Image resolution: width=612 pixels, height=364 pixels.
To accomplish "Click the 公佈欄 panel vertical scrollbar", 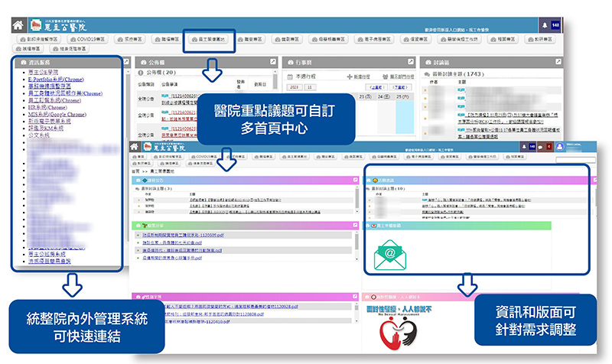I will (275, 80).
